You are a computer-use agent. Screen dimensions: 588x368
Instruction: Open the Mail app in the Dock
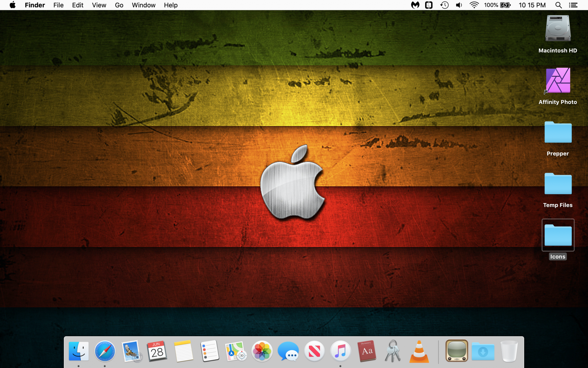[131, 351]
